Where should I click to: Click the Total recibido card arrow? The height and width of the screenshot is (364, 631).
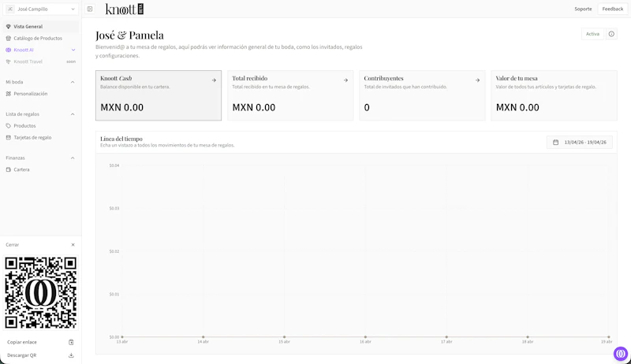[x=345, y=80]
